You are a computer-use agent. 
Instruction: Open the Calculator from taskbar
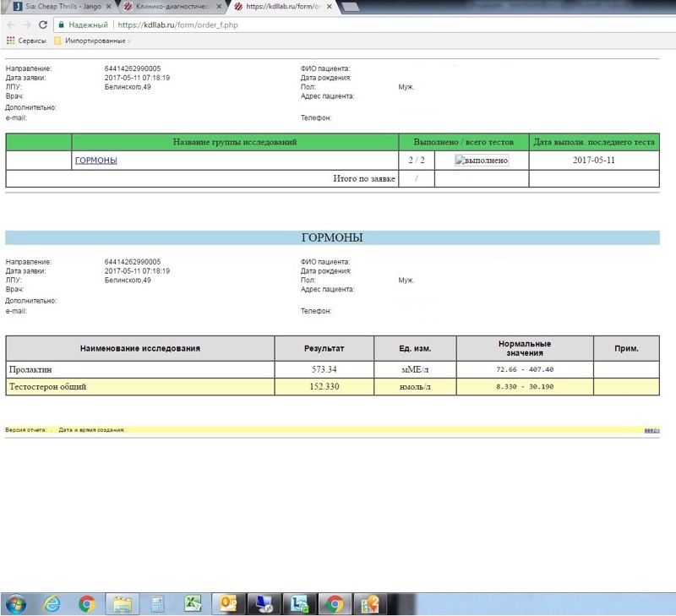pyautogui.click(x=157, y=603)
